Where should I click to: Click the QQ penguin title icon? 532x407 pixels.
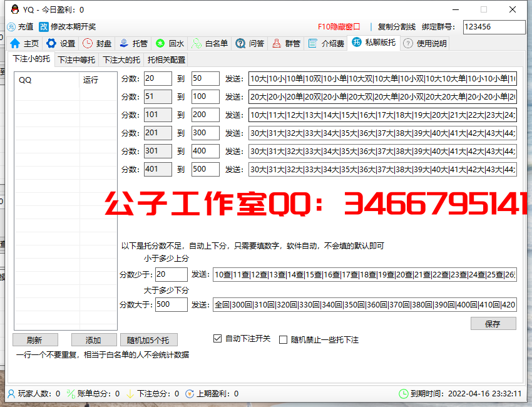pyautogui.click(x=15, y=9)
